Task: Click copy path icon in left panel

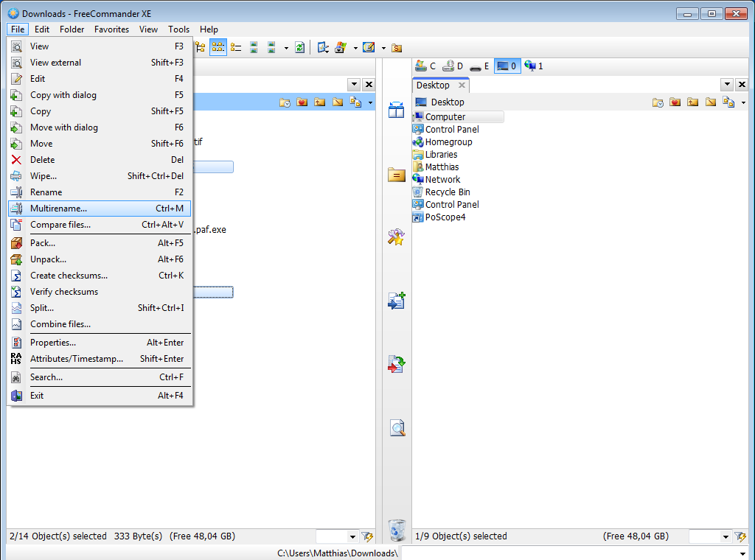Action: point(355,102)
